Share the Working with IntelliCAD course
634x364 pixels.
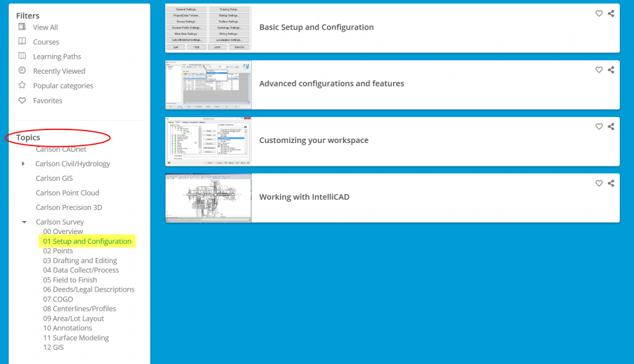(x=611, y=183)
